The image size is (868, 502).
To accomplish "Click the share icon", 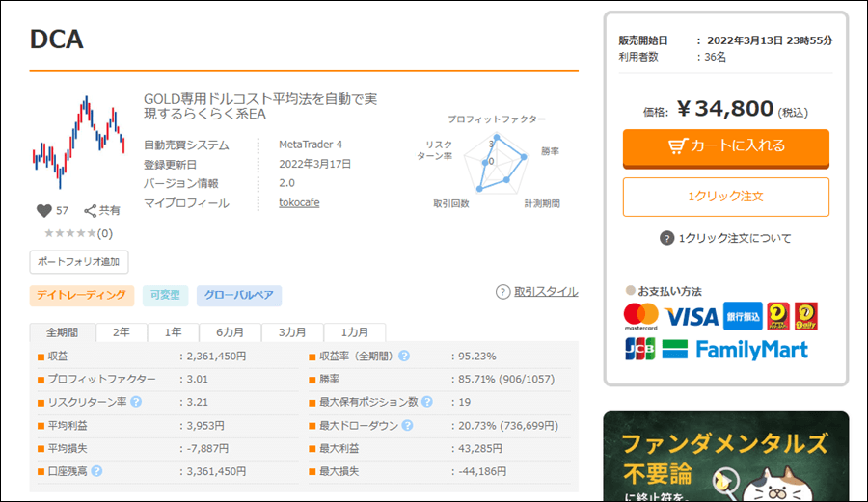I will click(91, 210).
